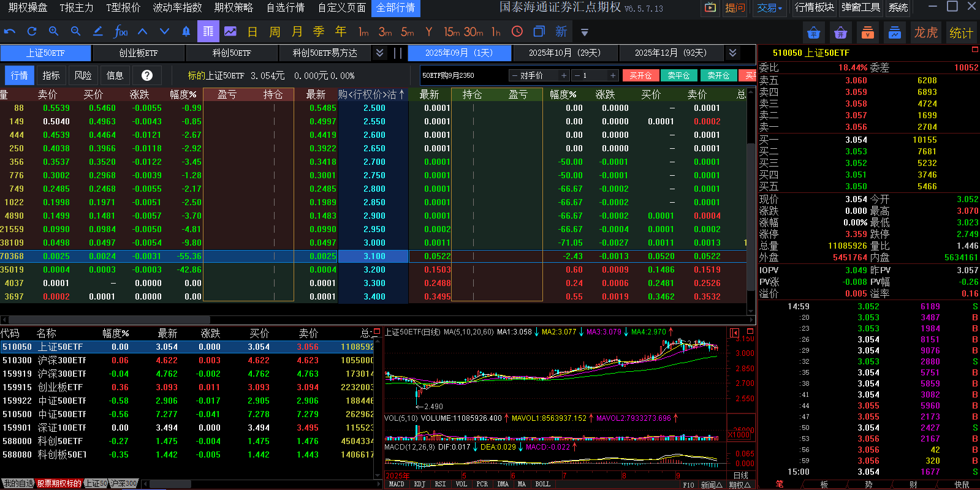Open the 统计 button
This screenshot has height=490, width=980.
tap(960, 32)
